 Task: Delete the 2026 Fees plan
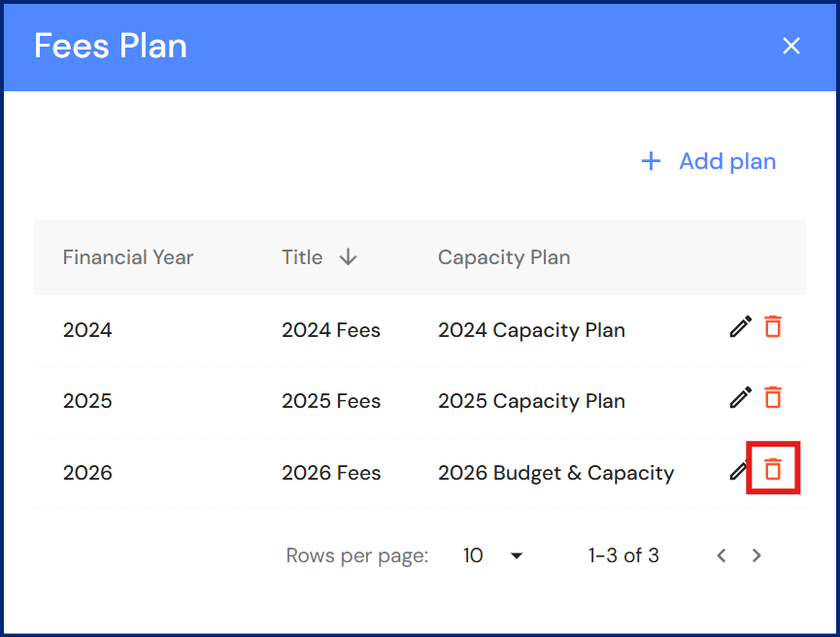[773, 469]
